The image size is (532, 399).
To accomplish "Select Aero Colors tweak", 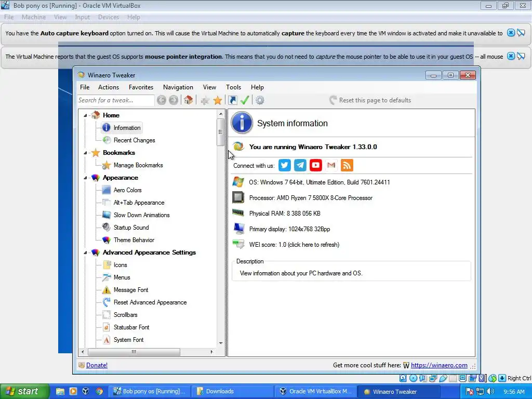I will point(128,190).
